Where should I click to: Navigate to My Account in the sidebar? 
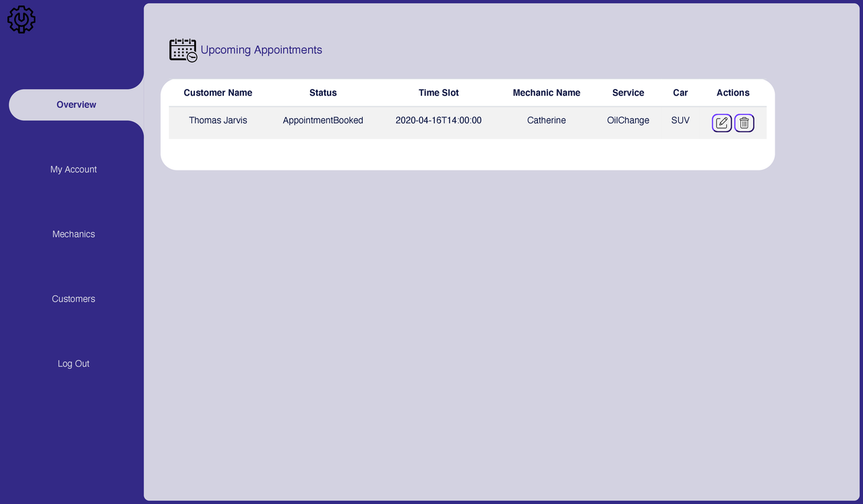point(73,169)
